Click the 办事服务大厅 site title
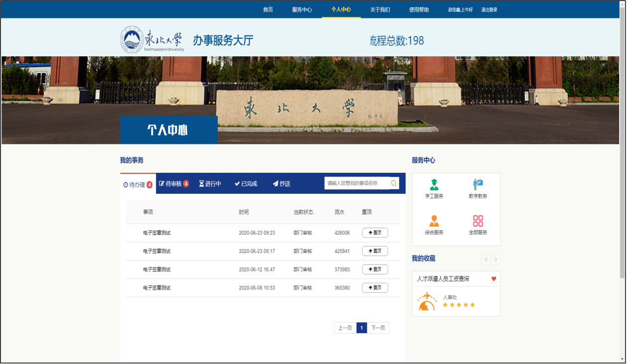 [223, 41]
